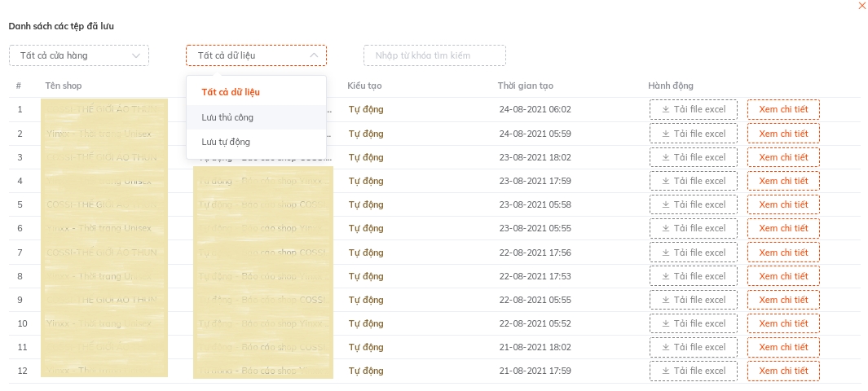View details of row 8 entry
868x391 pixels.
(782, 276)
